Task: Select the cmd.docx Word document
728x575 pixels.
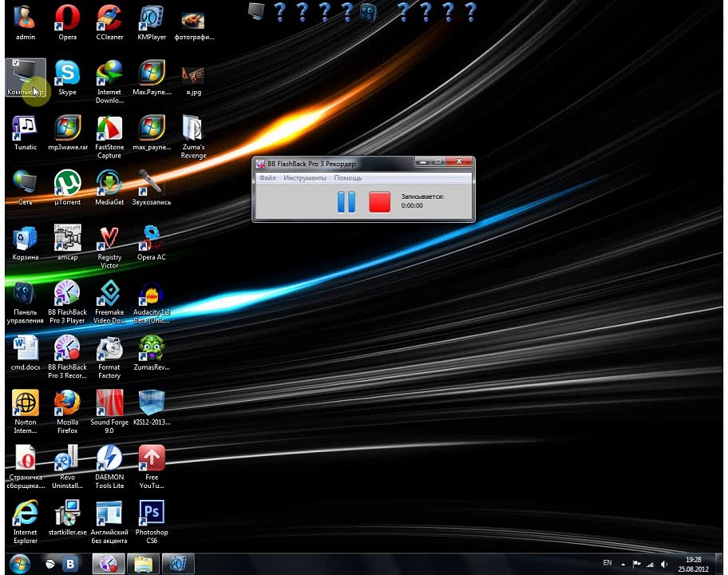Action: (x=25, y=352)
